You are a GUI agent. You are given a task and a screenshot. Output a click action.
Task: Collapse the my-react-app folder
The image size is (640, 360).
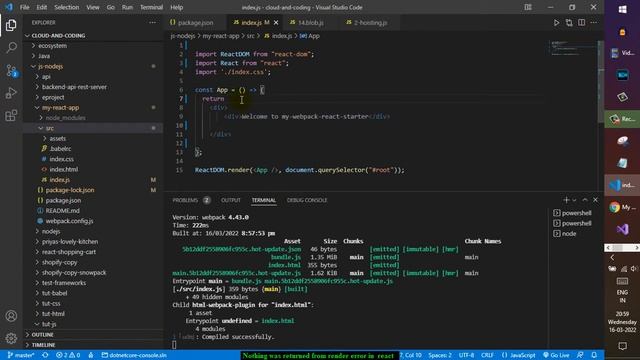(60, 107)
